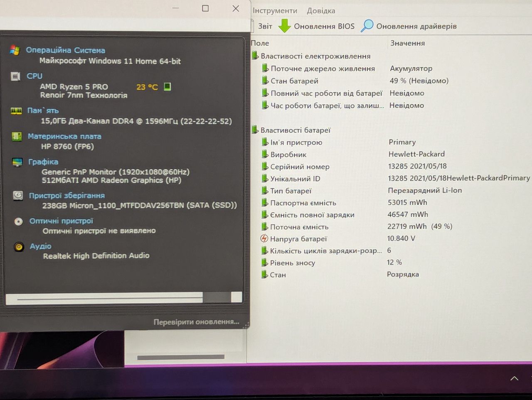Screen dimensions: 532x400
Task: Click the 49 % (Невідомо) value
Action: [419, 81]
